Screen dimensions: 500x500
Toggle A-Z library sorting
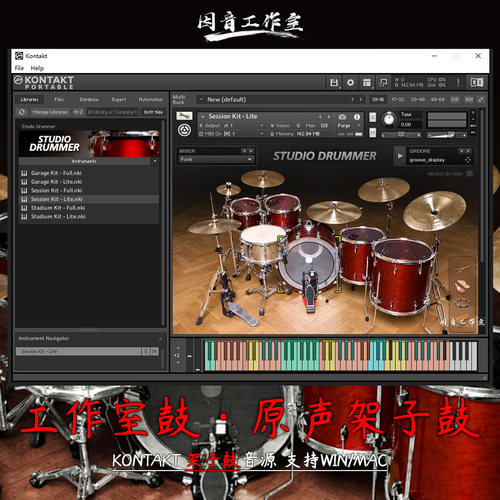click(78, 112)
